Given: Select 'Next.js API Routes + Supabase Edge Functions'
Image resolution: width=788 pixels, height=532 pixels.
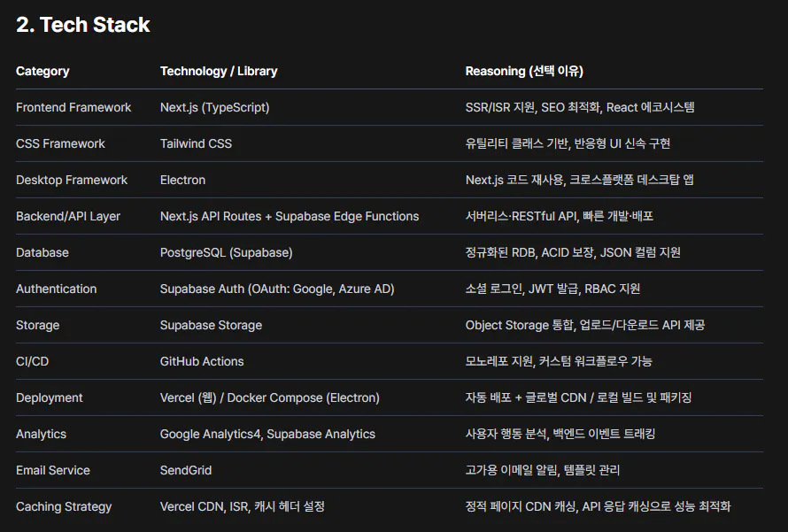Looking at the screenshot, I should pos(290,216).
